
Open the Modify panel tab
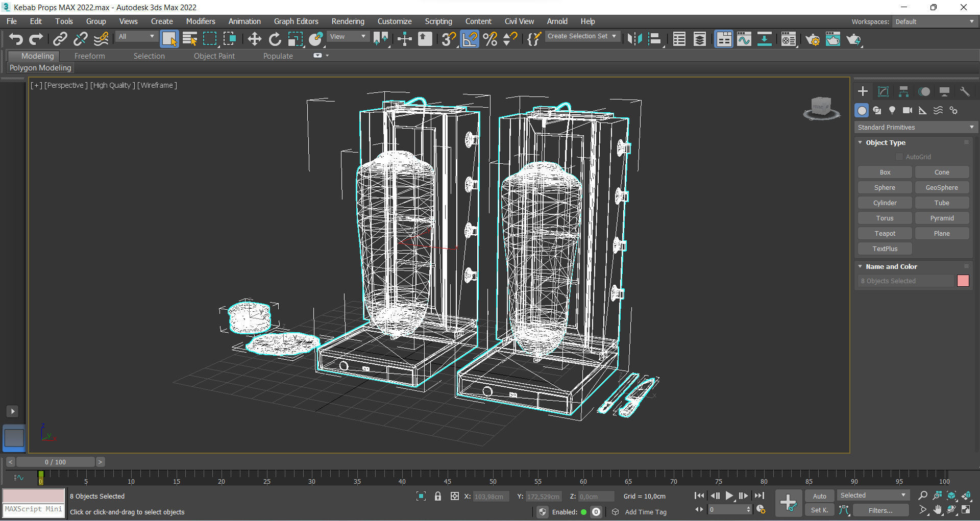pos(883,91)
